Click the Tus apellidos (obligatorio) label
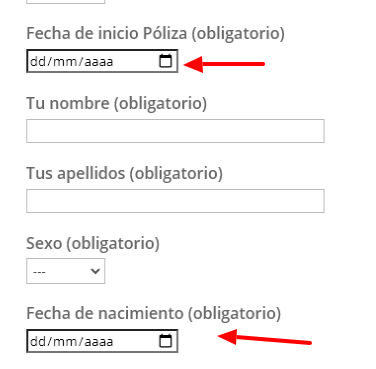 pos(124,174)
